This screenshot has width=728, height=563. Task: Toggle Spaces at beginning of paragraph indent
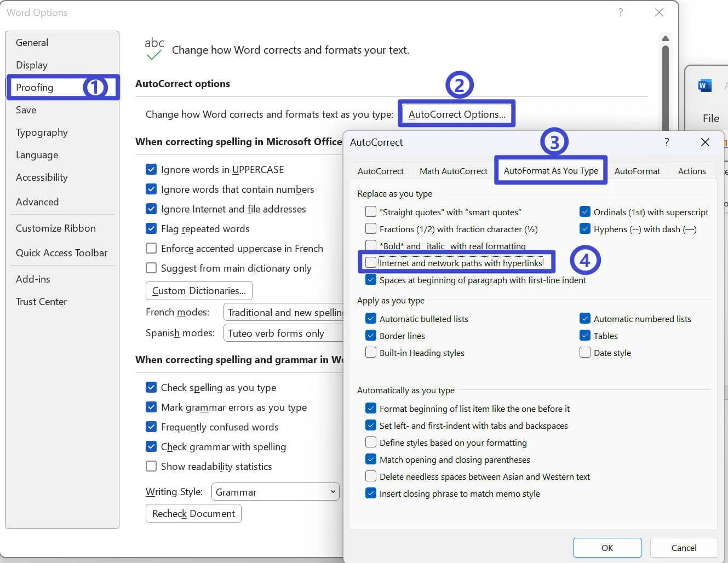371,279
